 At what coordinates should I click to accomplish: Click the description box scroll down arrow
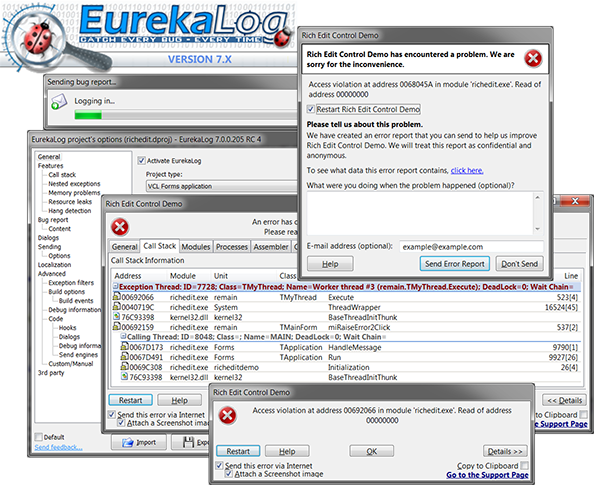pyautogui.click(x=537, y=229)
